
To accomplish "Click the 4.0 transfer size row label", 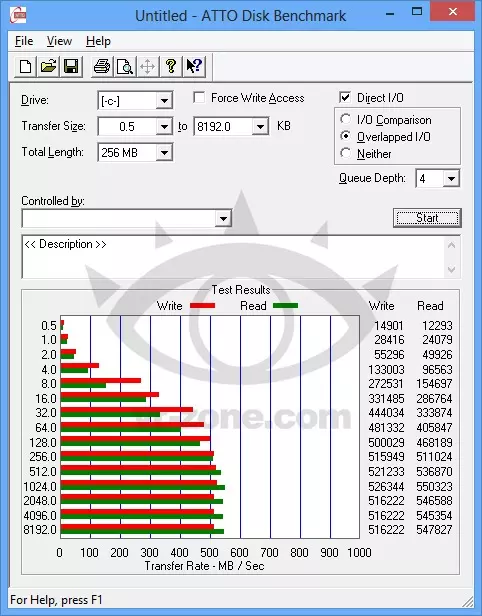I will 49,370.
